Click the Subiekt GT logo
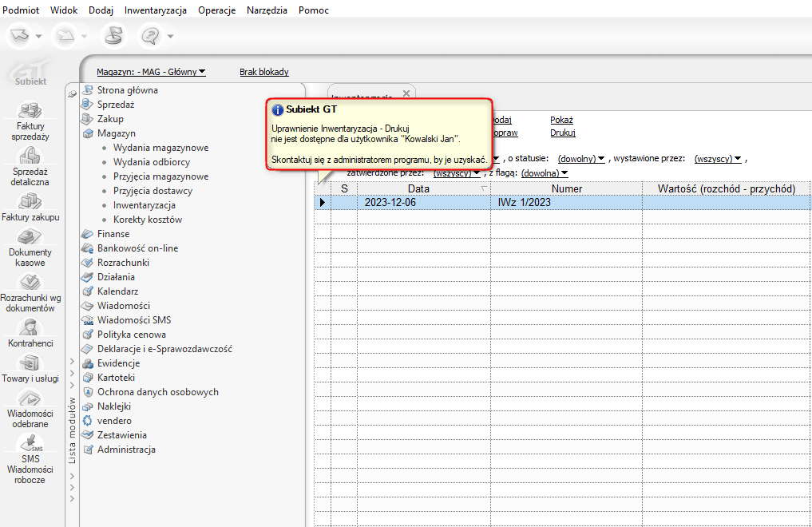The width and height of the screenshot is (812, 527). pyautogui.click(x=30, y=73)
